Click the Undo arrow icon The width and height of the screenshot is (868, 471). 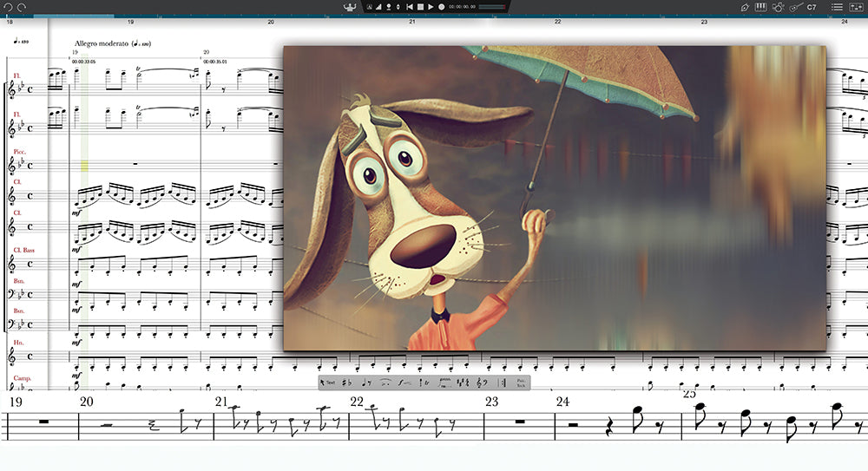(9, 7)
